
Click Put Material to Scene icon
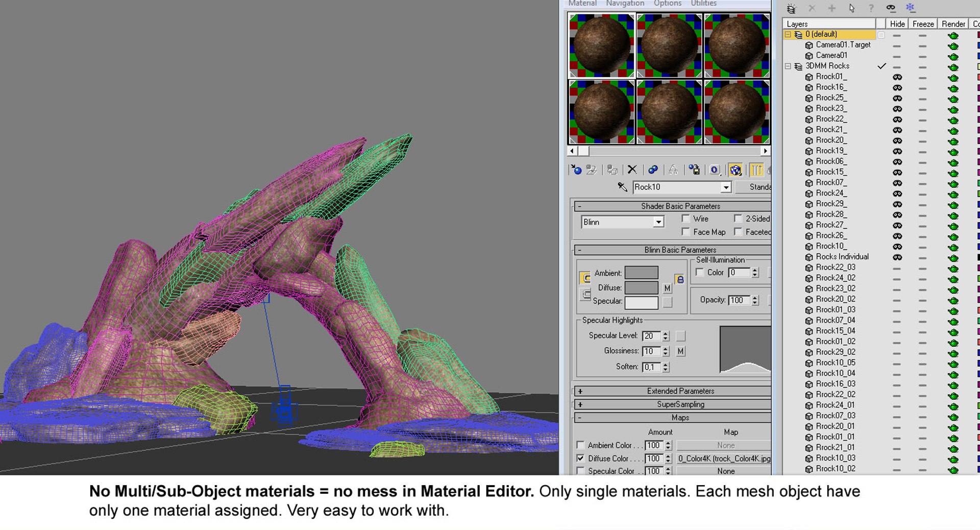(x=592, y=170)
